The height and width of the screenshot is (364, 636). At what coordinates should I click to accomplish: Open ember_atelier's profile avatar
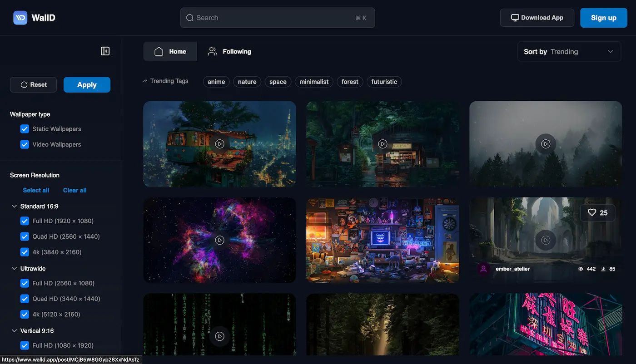[x=483, y=269]
